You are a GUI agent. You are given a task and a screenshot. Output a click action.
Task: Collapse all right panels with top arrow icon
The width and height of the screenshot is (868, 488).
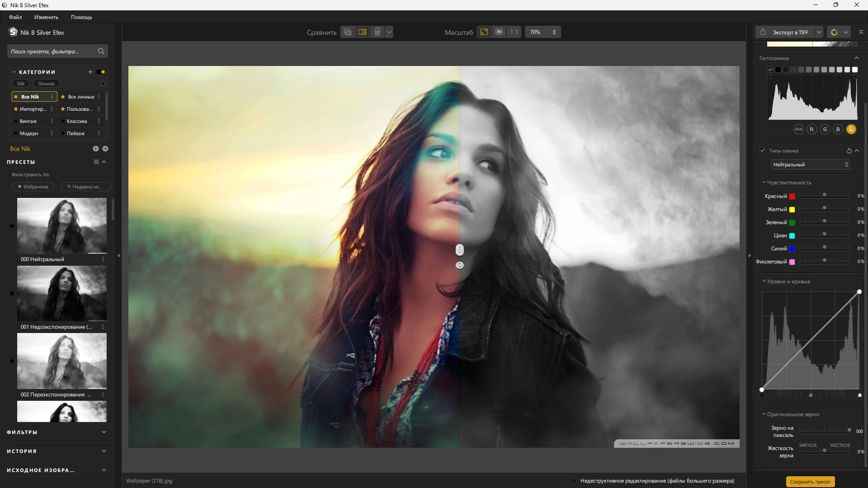(861, 32)
